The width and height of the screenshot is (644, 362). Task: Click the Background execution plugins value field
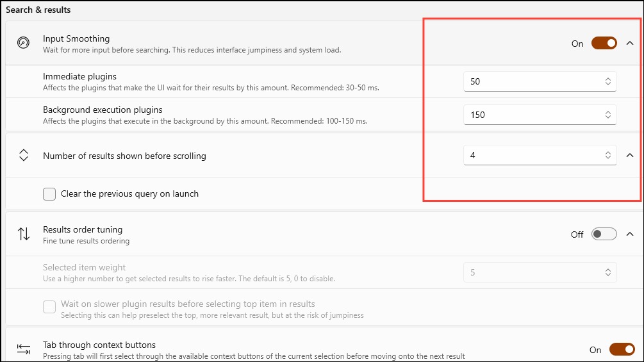540,115
